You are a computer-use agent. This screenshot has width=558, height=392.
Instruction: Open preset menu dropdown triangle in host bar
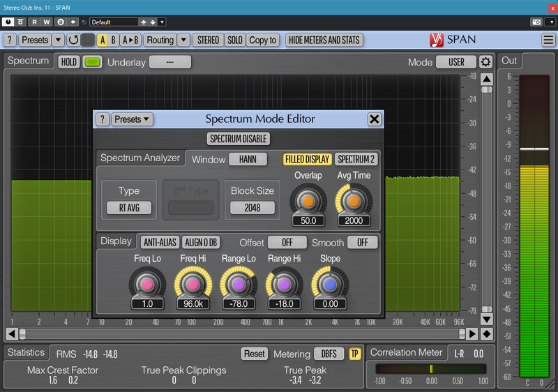point(162,22)
